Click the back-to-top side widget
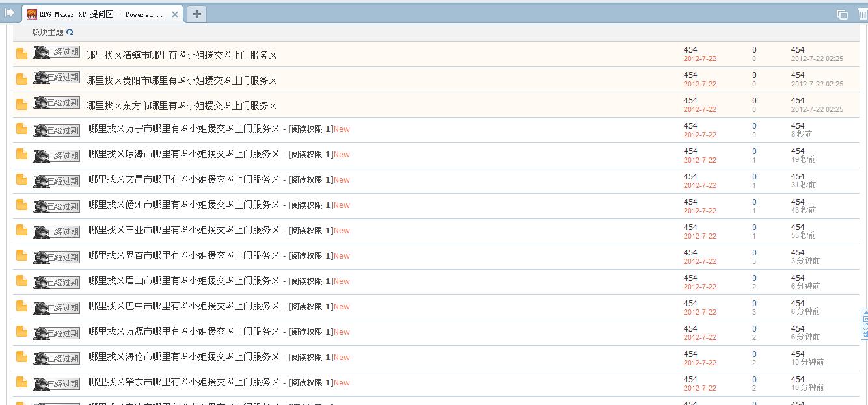 (x=864, y=324)
